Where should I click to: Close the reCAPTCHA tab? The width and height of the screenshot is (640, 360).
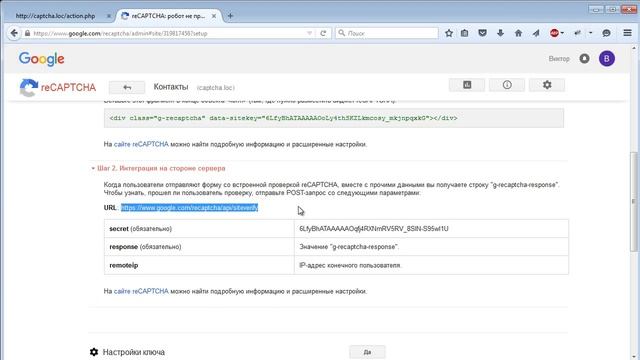tap(213, 16)
